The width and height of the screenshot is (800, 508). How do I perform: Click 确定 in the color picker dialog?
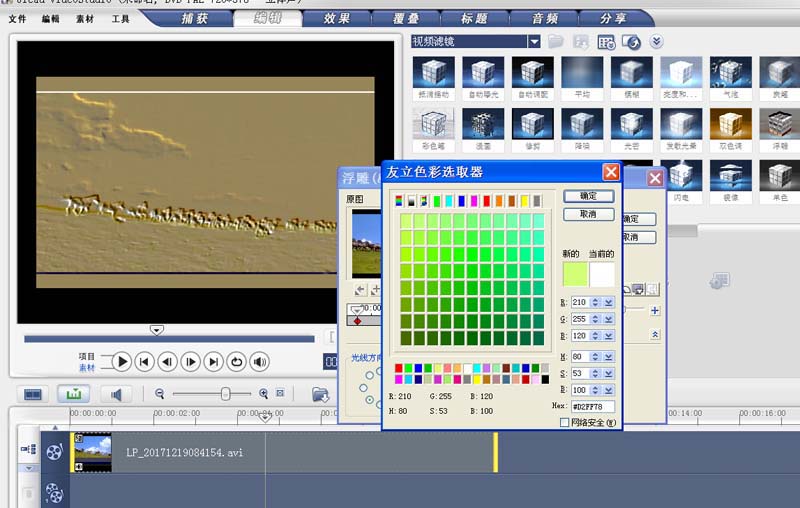click(588, 196)
